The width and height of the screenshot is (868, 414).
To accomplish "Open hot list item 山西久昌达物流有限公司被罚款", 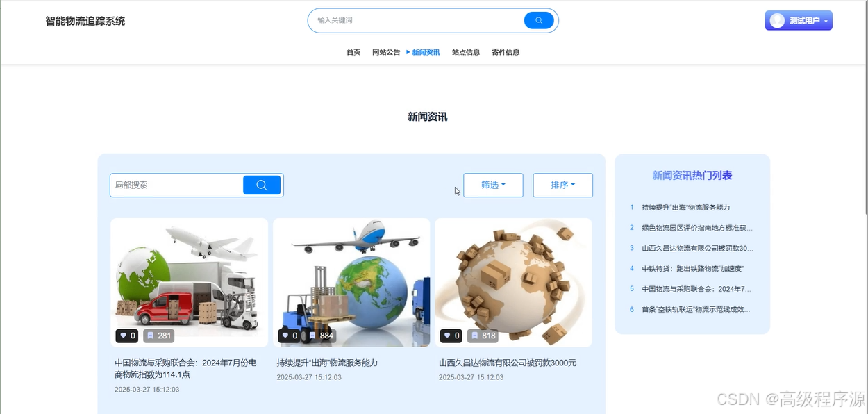I will [x=697, y=248].
